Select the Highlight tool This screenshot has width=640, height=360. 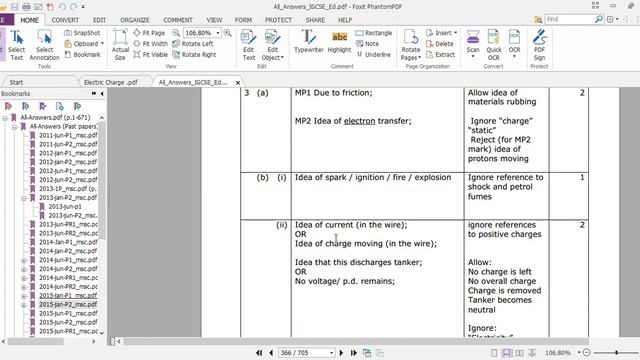point(339,41)
